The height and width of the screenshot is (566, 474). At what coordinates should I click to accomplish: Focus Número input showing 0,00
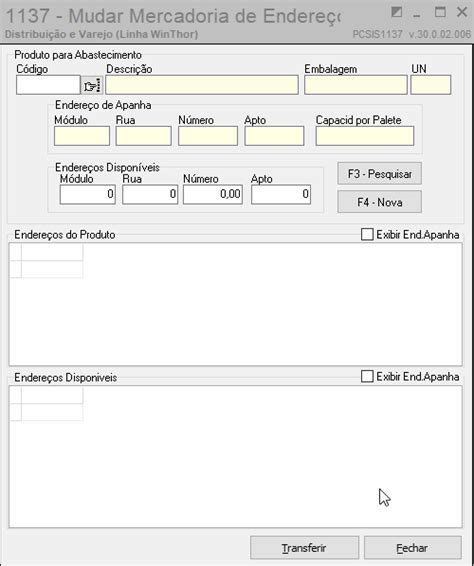[x=213, y=195]
